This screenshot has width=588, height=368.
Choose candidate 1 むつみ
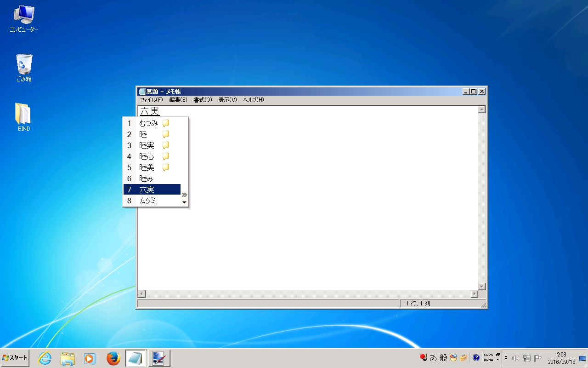point(152,123)
